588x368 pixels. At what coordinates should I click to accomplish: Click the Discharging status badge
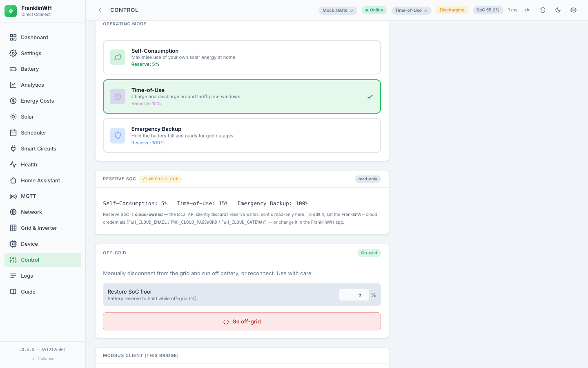click(452, 10)
